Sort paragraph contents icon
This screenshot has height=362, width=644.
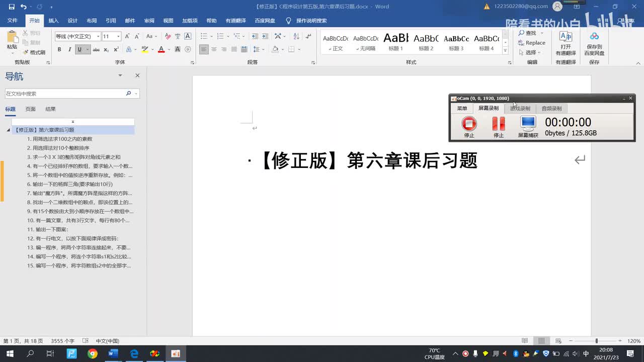(x=295, y=36)
